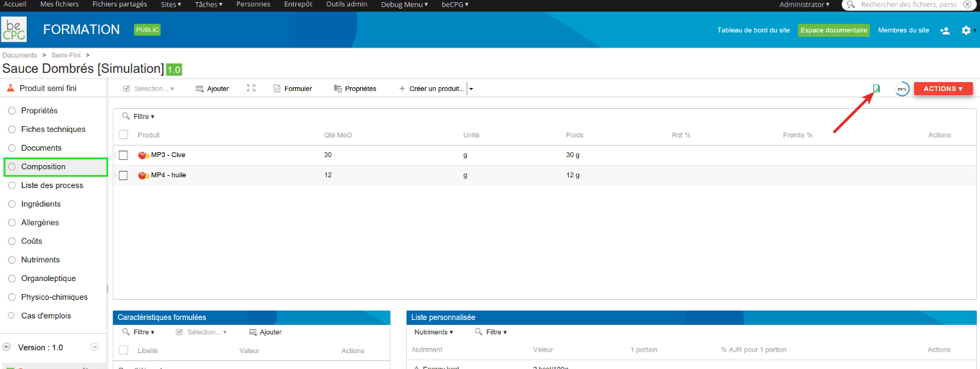The width and height of the screenshot is (980, 369).
Task: Click the MP3 - Cive product name
Action: 168,155
